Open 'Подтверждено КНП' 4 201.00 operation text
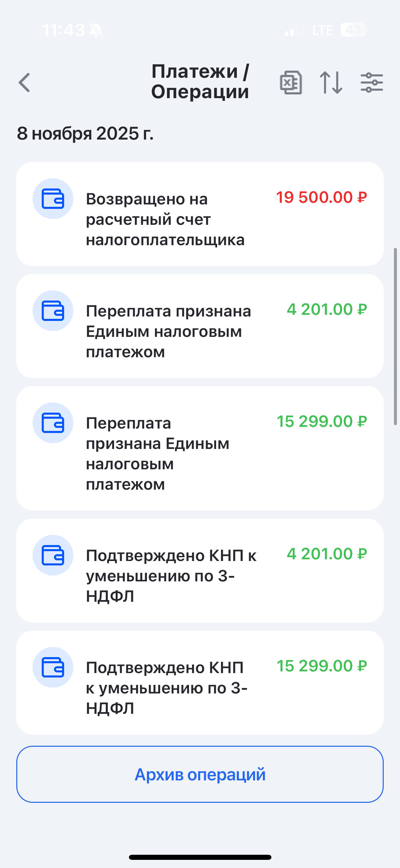 coord(171,576)
